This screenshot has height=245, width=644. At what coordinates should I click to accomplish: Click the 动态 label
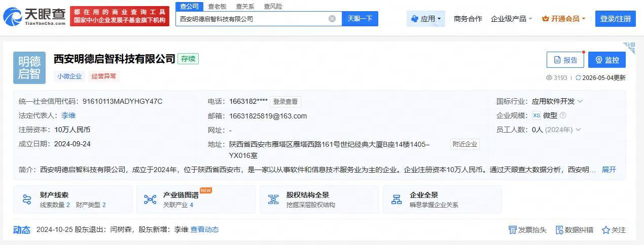pyautogui.click(x=22, y=230)
